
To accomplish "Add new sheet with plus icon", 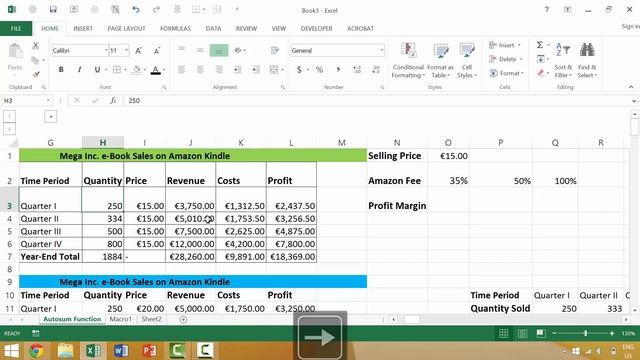I will 183,320.
